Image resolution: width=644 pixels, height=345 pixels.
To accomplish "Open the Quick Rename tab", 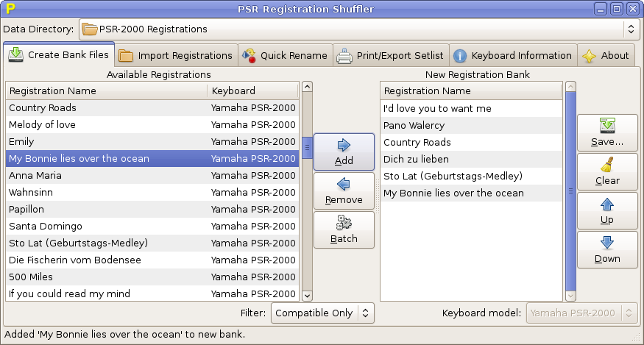I will point(285,55).
